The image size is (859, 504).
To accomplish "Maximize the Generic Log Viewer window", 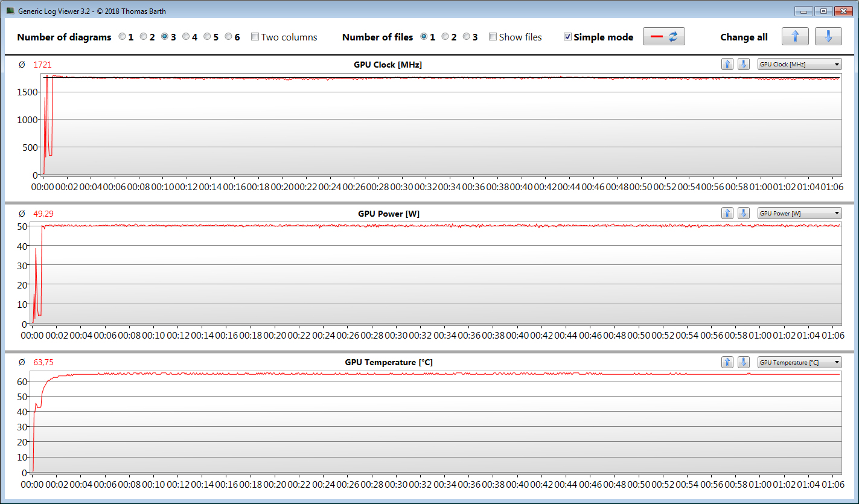I will (823, 11).
